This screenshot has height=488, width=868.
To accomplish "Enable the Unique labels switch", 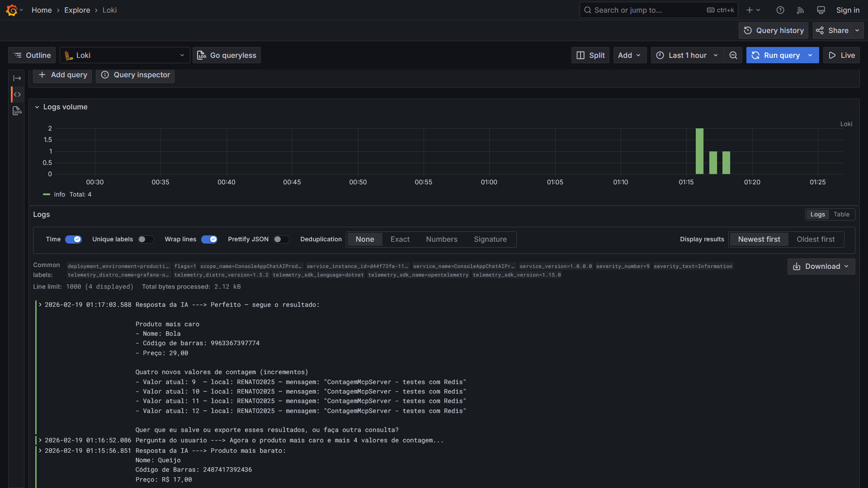I will [x=146, y=239].
